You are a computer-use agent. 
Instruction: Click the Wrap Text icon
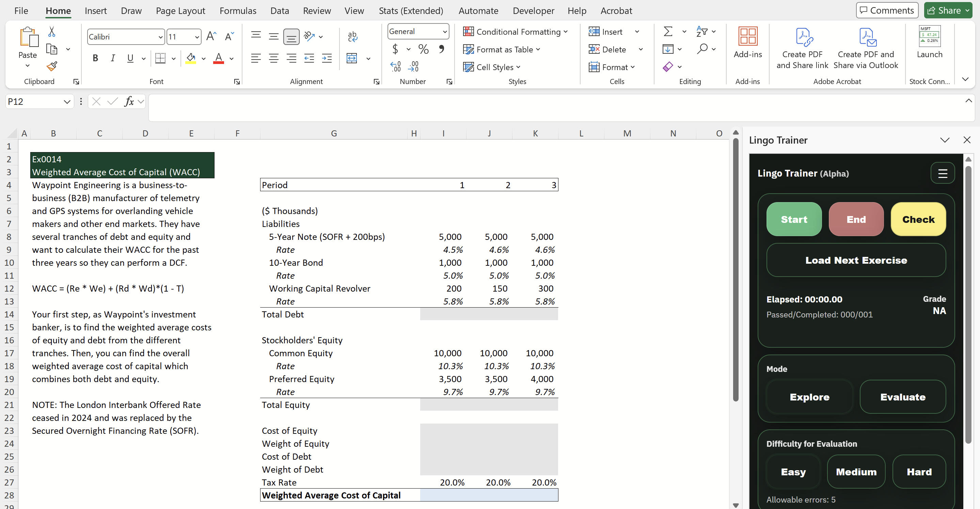352,36
